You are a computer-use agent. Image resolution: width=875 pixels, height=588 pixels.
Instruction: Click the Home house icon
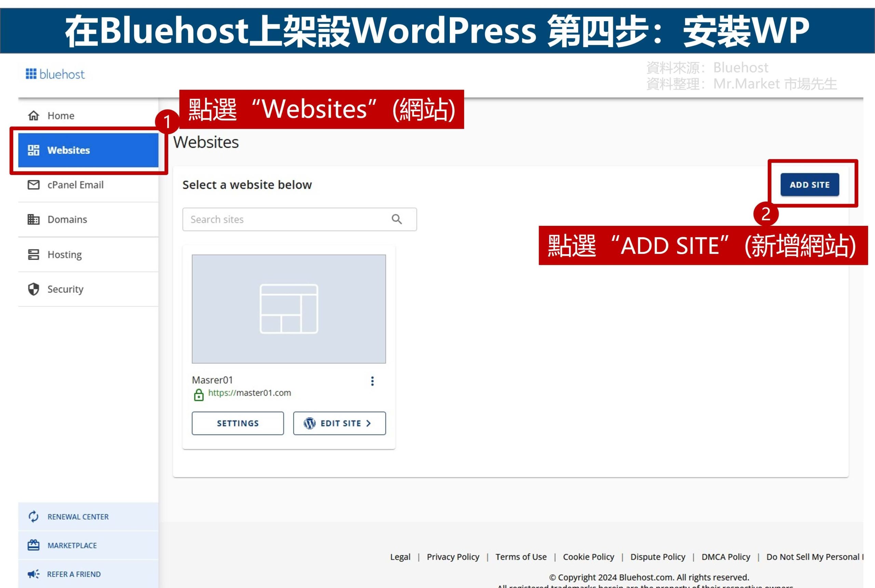(x=33, y=115)
